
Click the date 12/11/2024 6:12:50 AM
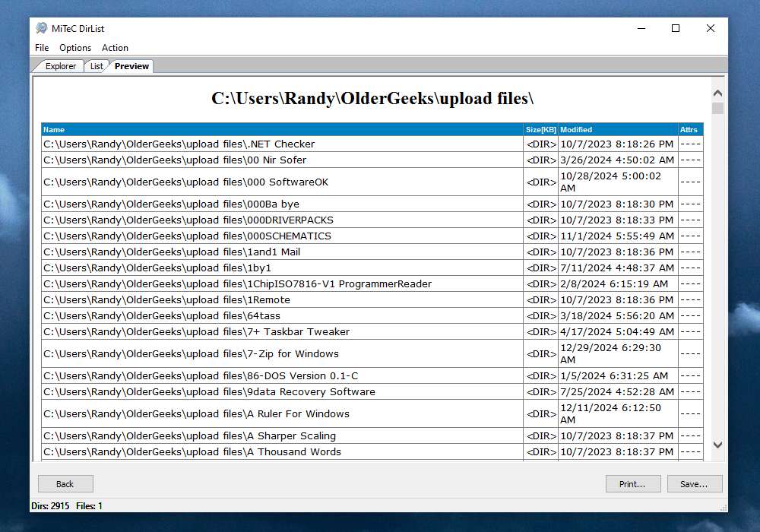[x=611, y=413]
